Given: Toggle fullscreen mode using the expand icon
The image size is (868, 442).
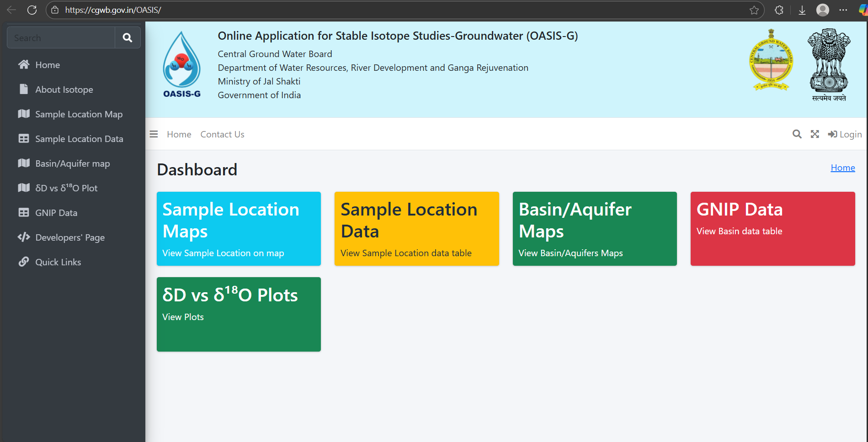Looking at the screenshot, I should pos(815,134).
